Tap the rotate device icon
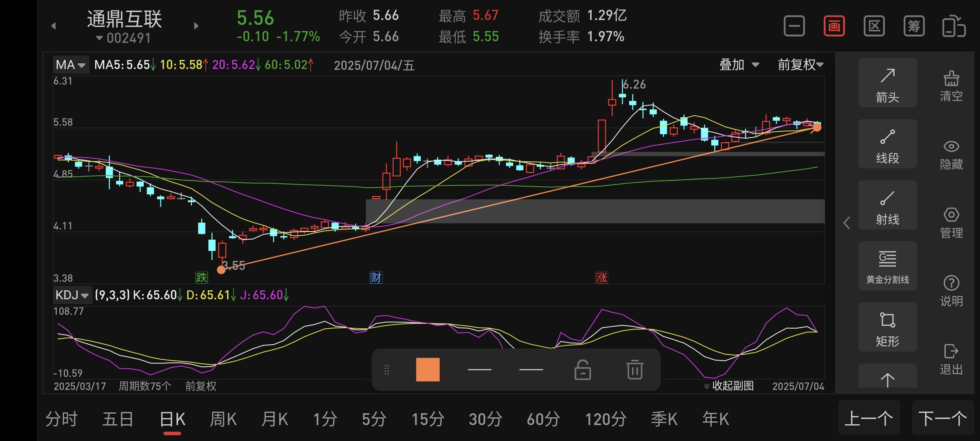 (954, 27)
